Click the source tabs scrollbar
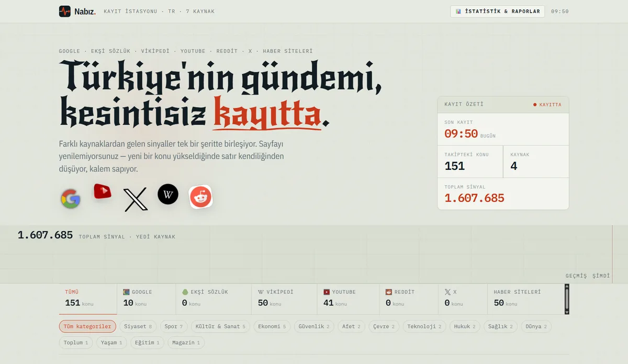The image size is (628, 364). (567, 299)
